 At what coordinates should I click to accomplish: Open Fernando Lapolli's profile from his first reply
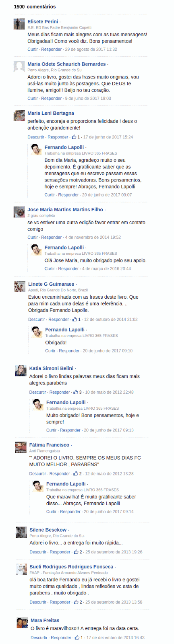(64, 147)
